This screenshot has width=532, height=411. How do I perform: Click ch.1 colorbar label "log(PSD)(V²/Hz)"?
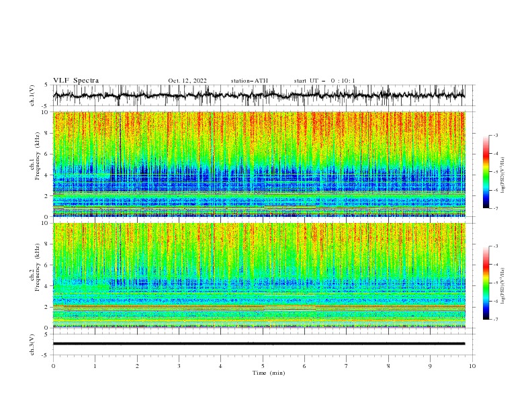502,175
